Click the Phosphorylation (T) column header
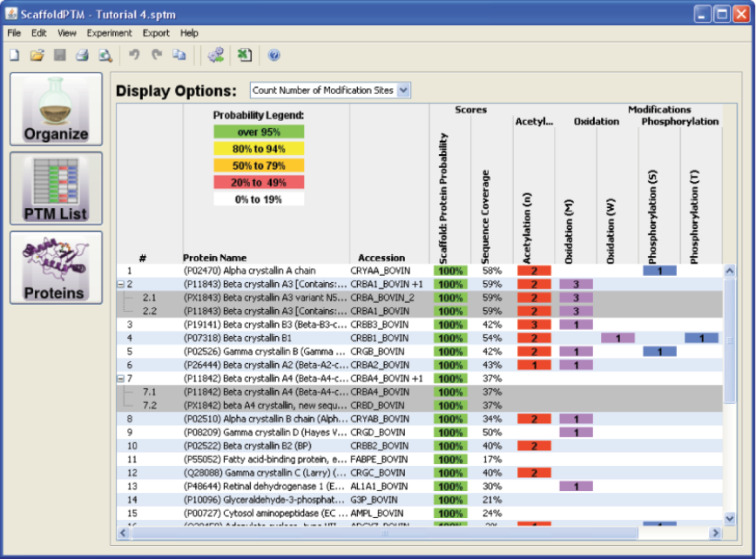The image size is (756, 559). (694, 217)
